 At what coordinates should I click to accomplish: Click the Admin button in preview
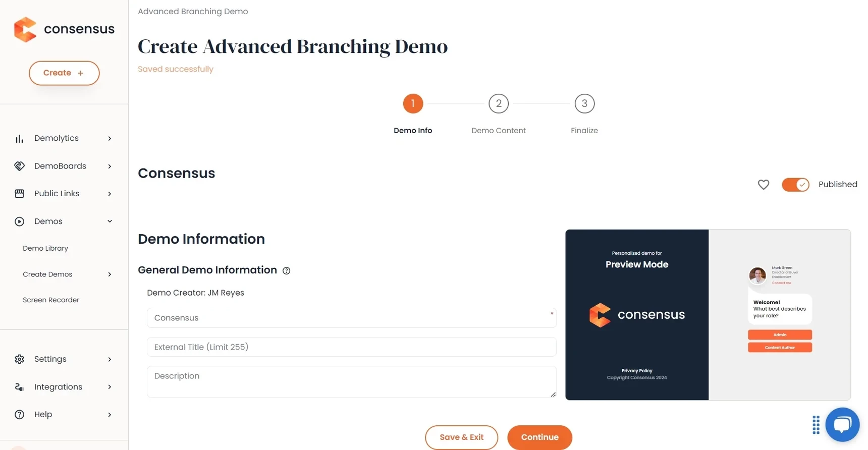tap(780, 334)
